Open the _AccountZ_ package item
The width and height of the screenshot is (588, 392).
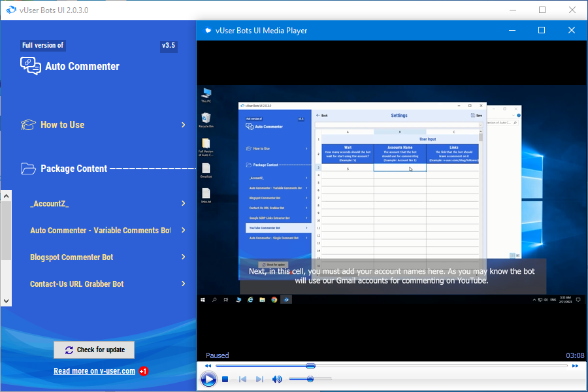pos(50,204)
